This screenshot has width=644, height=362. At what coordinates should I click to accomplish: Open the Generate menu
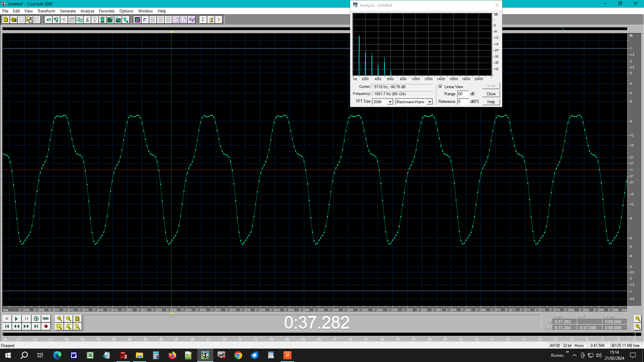coord(68,11)
